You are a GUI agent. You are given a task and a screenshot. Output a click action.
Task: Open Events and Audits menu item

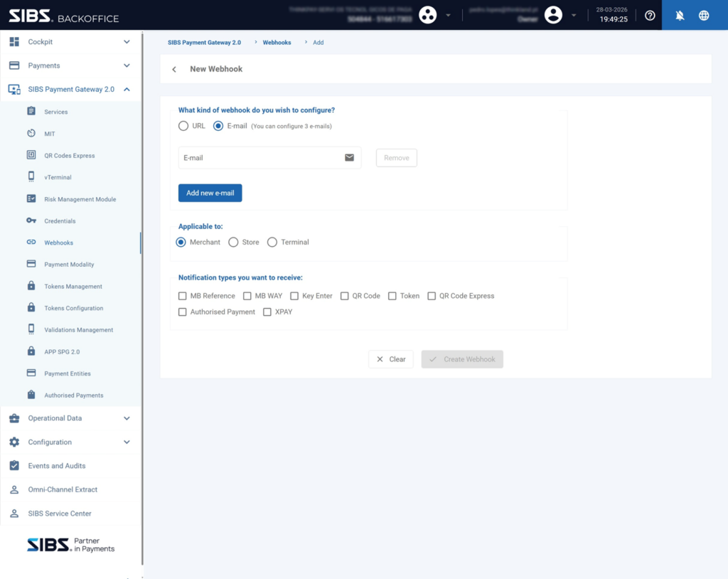(57, 466)
